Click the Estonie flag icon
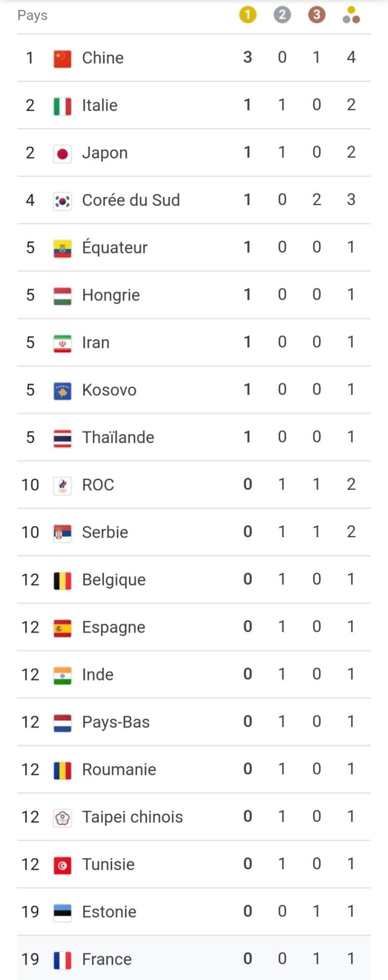 (63, 912)
